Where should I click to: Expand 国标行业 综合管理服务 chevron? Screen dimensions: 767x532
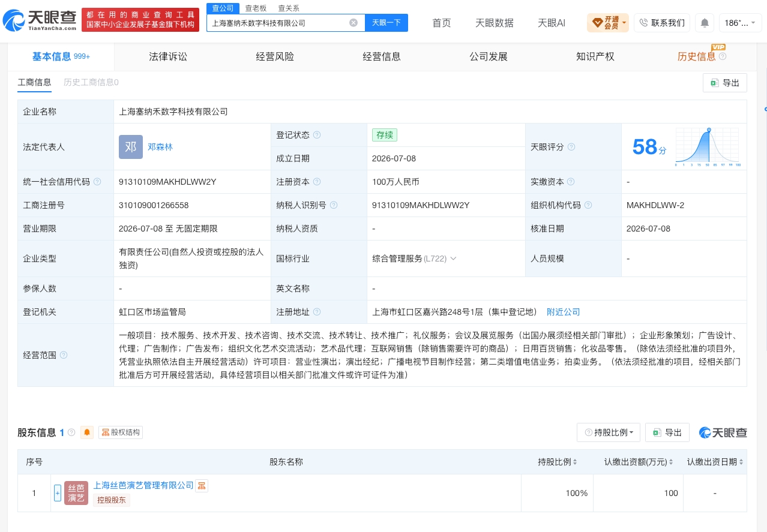pos(453,259)
